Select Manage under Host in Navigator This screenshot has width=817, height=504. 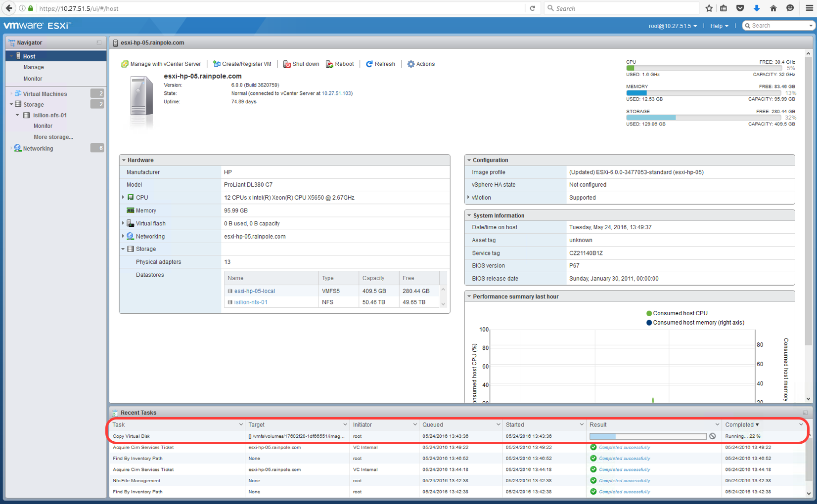[x=34, y=67]
